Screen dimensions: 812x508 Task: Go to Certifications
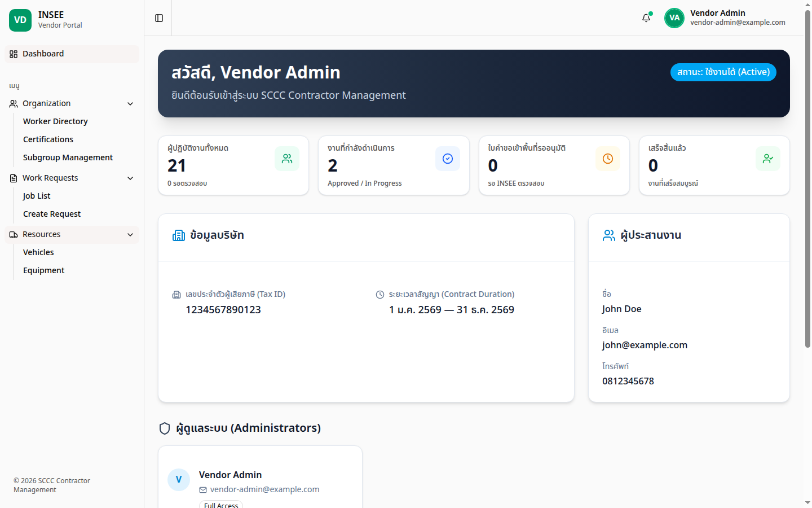point(48,139)
